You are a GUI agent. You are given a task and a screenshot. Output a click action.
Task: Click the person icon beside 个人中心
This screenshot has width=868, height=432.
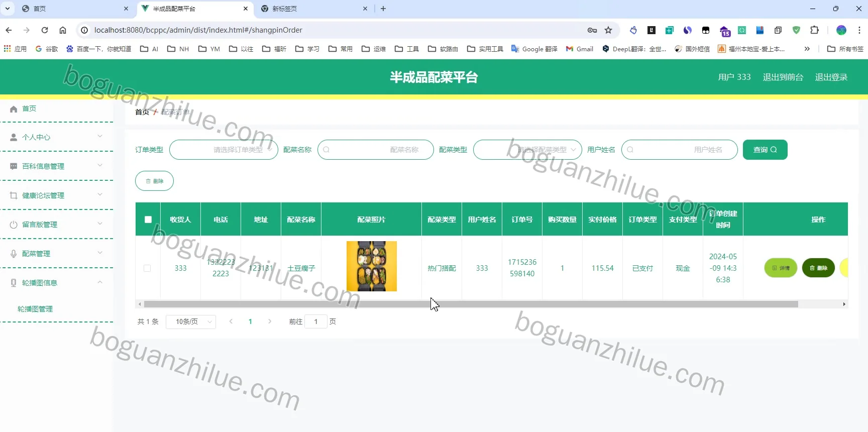(14, 137)
